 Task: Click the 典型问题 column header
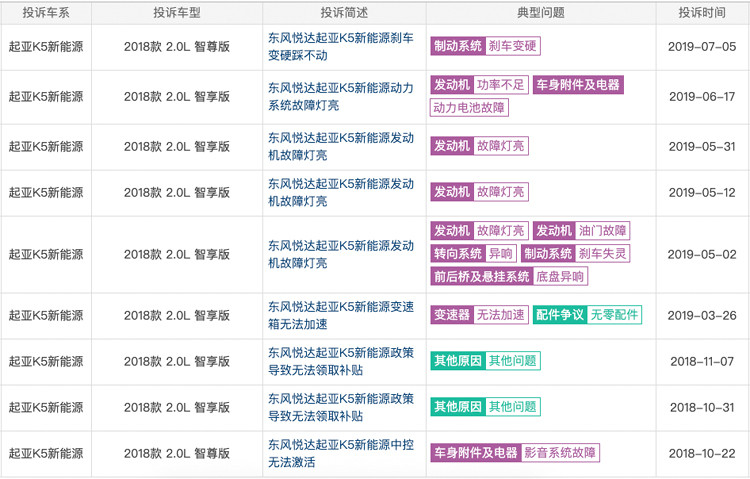coord(541,13)
